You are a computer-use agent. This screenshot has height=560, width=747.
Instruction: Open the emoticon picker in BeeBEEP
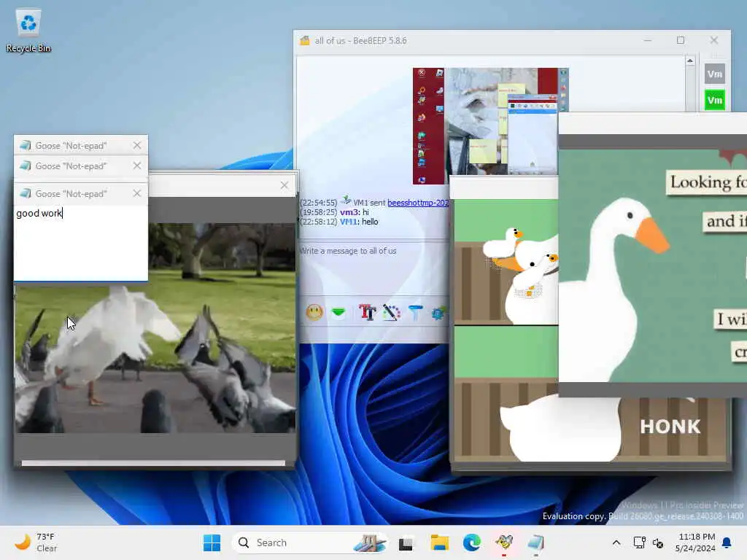314,312
